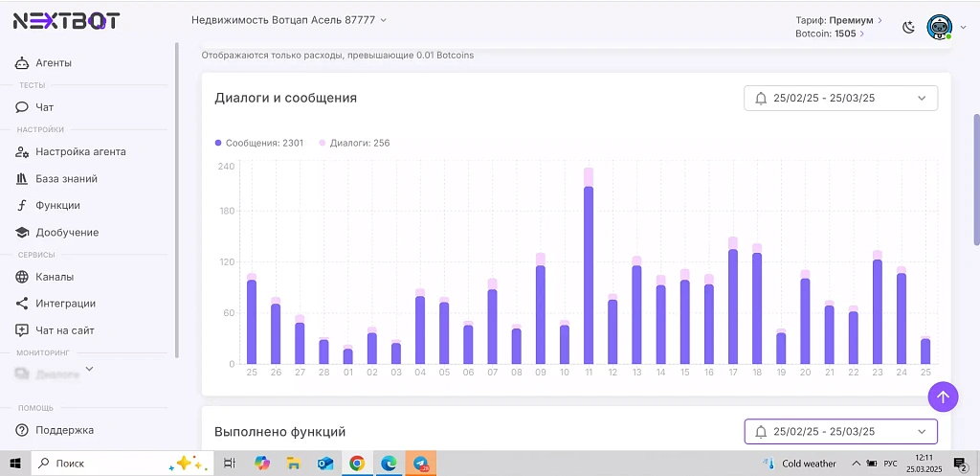Go to Настройка агента
Image resolution: width=980 pixels, height=476 pixels.
point(80,151)
